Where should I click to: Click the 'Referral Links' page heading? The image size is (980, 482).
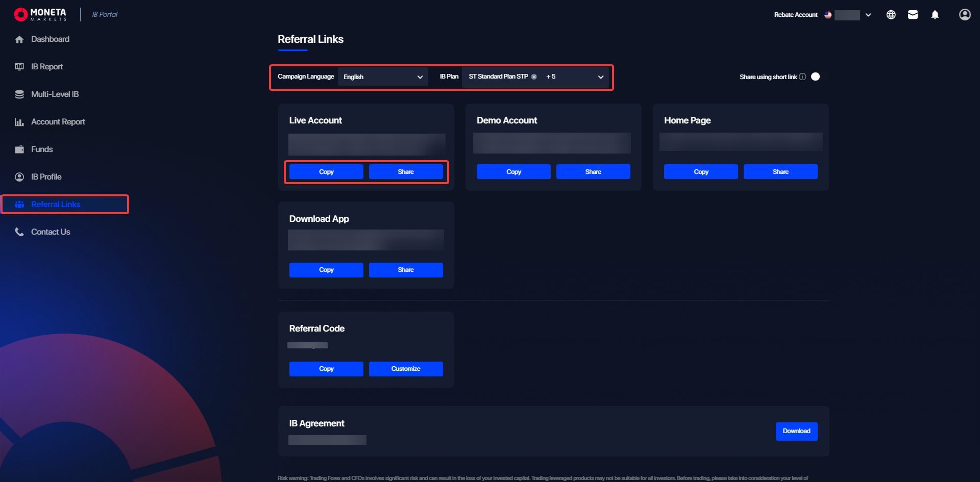pyautogui.click(x=310, y=39)
